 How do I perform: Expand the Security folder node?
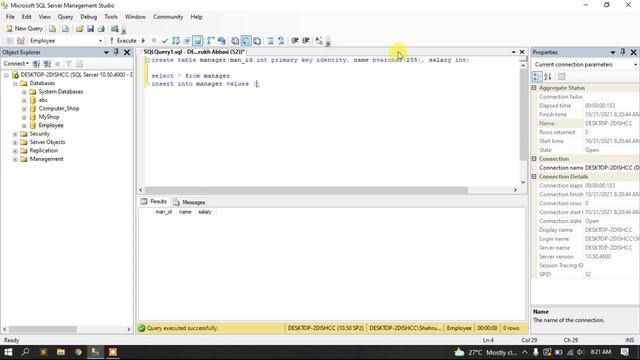15,134
